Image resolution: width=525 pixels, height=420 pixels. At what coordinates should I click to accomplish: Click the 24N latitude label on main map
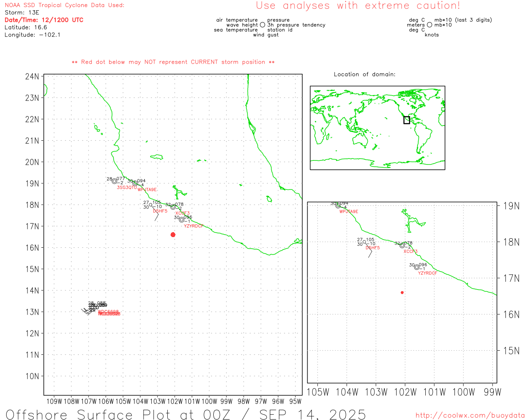32,77
